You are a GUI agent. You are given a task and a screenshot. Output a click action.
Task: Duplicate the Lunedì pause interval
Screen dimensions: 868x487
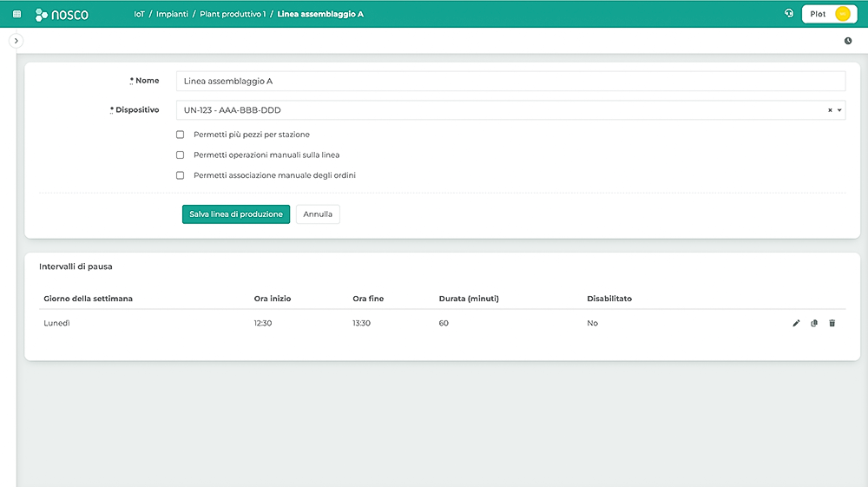click(x=814, y=323)
